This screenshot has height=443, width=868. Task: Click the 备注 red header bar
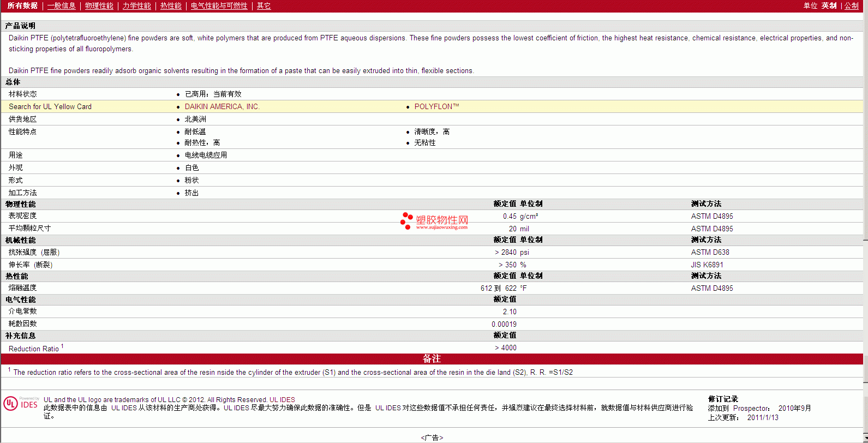coord(432,358)
